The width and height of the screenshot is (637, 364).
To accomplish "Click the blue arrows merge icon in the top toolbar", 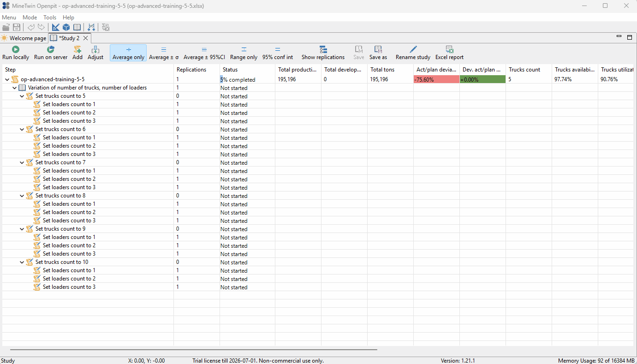I will click(x=91, y=28).
